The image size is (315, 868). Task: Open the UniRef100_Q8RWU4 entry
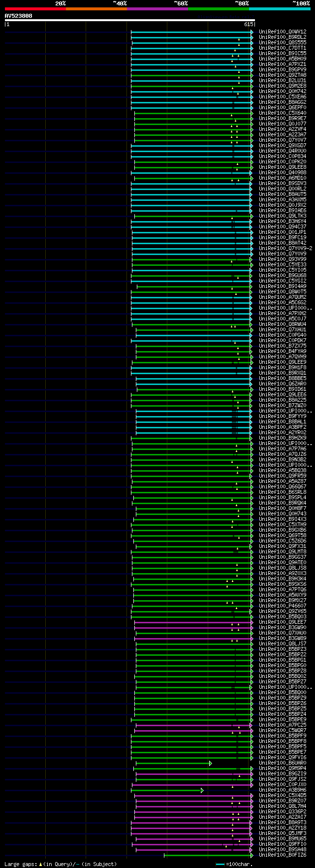coord(283,324)
